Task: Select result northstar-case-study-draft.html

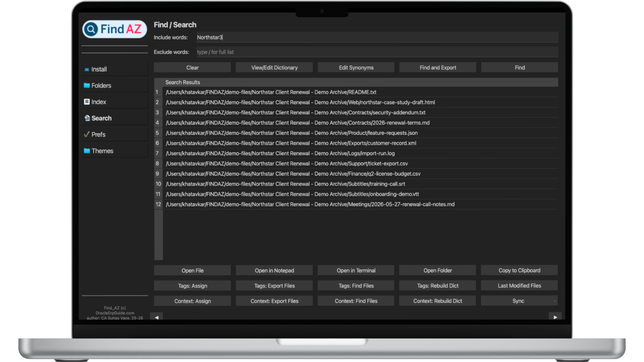Action: [360, 102]
